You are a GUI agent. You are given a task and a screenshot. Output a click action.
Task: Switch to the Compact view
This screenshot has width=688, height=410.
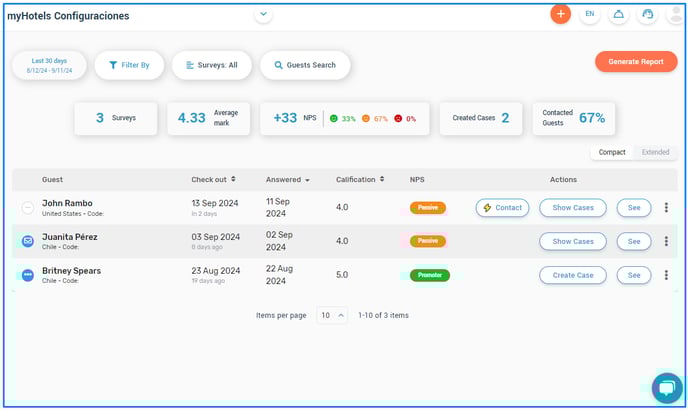pos(612,152)
